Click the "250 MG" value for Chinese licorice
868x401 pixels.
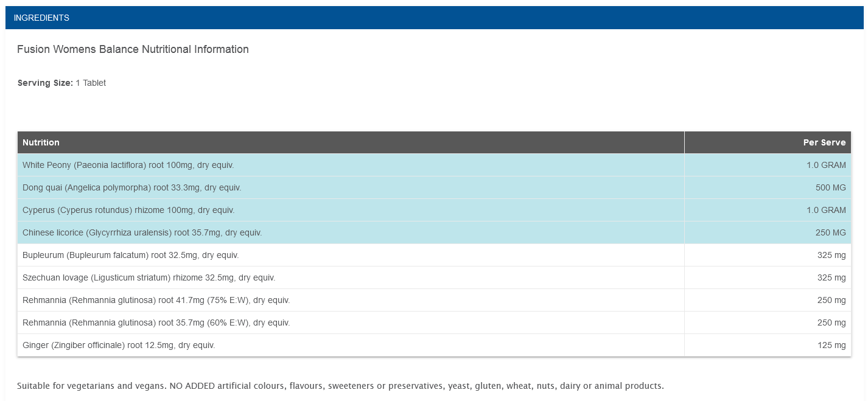831,232
